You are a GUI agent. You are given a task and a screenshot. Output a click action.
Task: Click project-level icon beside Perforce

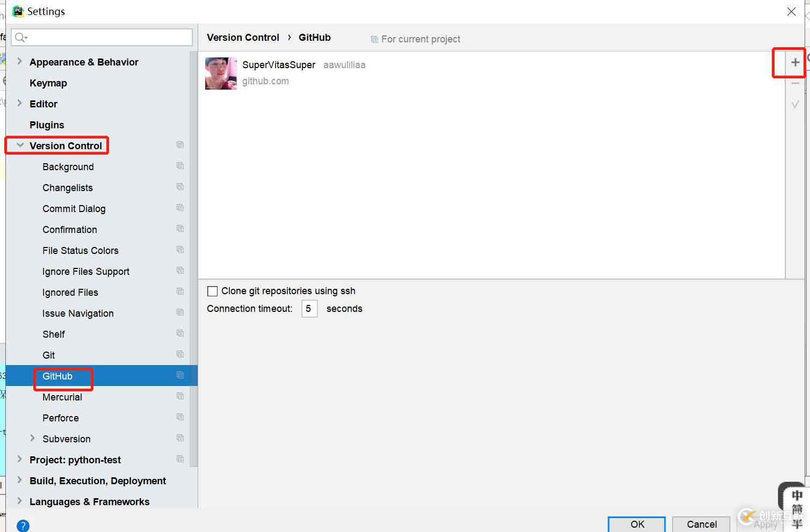pos(180,417)
